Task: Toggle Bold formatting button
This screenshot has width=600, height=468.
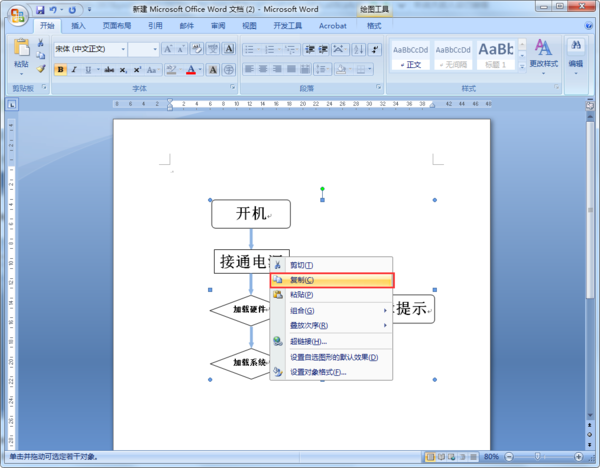Action: [60, 70]
